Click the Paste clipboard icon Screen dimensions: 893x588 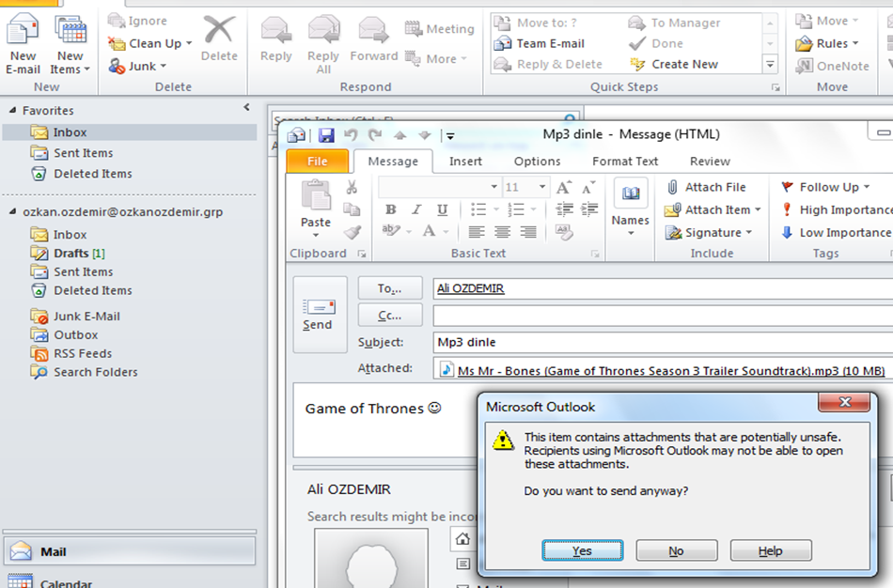click(316, 195)
